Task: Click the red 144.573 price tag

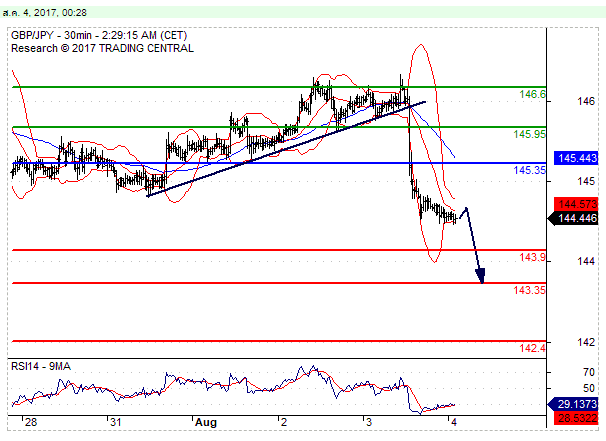Action: [576, 204]
